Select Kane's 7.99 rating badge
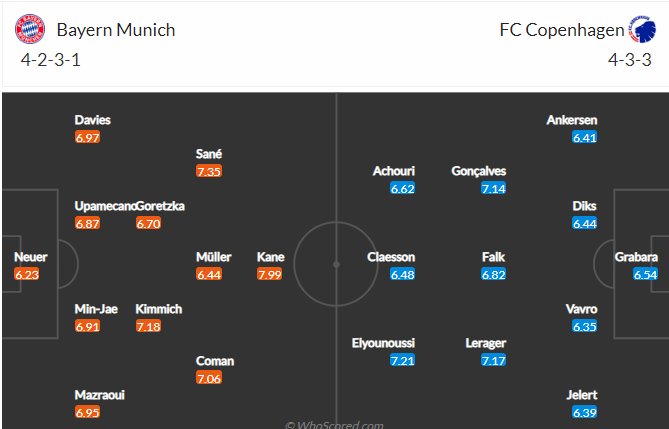This screenshot has width=669, height=429. tap(269, 274)
